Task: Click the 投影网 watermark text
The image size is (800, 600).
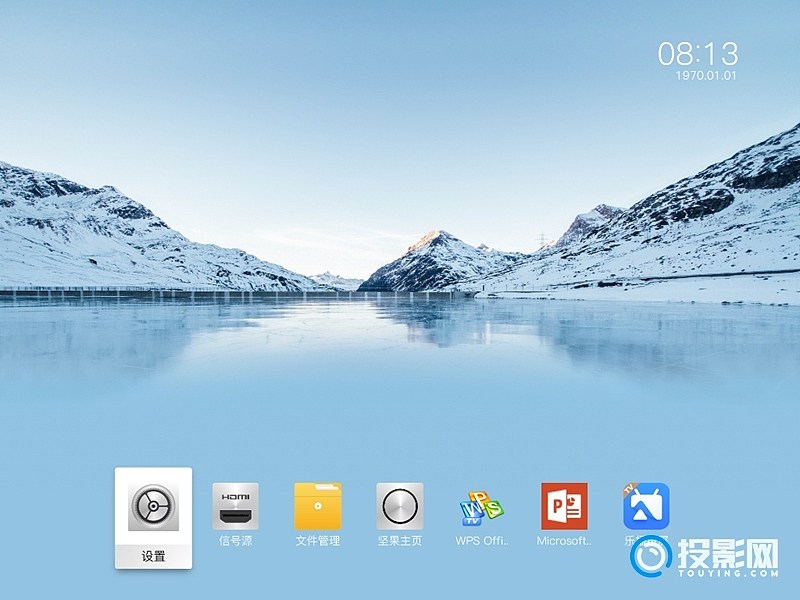Action: pos(728,553)
